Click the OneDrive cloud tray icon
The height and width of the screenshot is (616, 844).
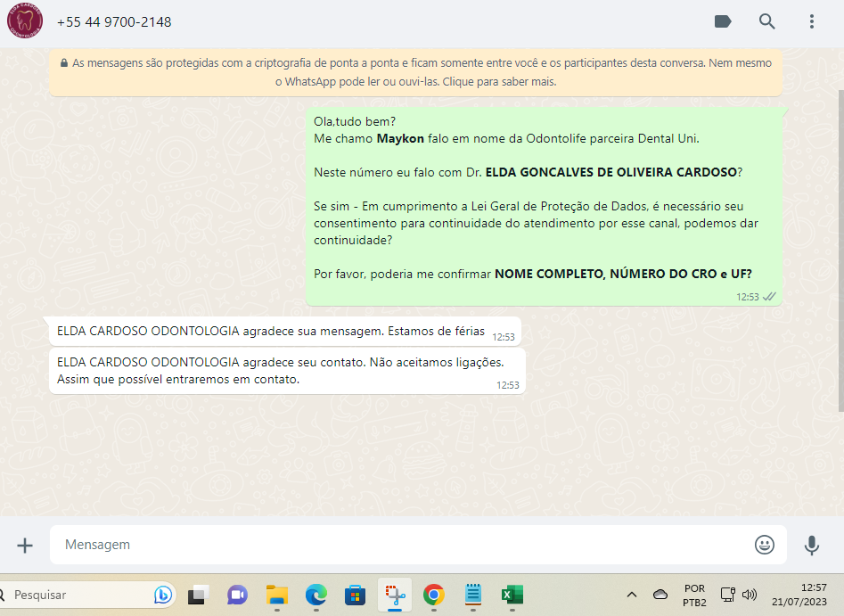(x=660, y=595)
